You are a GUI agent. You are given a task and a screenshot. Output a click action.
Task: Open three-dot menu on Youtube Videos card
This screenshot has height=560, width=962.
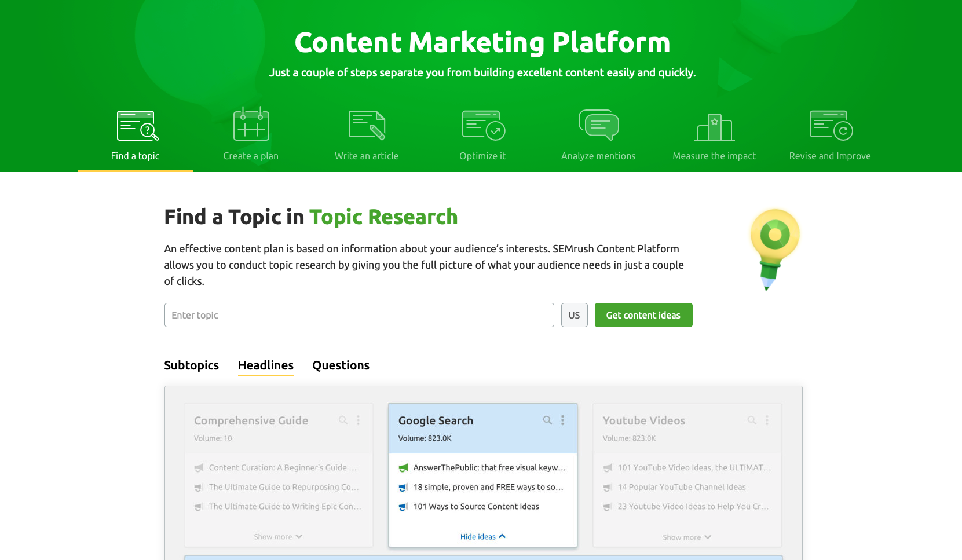pyautogui.click(x=767, y=420)
